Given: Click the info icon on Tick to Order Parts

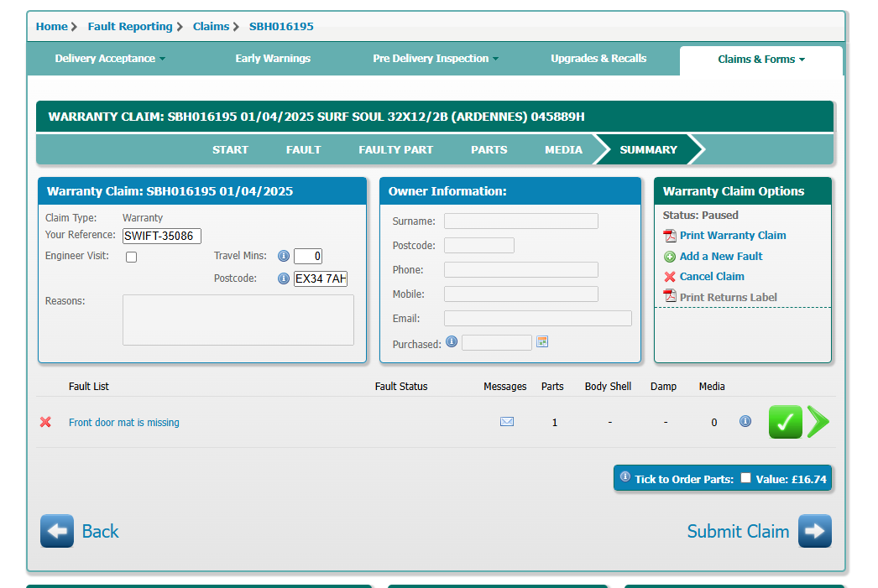Looking at the screenshot, I should pos(625,476).
